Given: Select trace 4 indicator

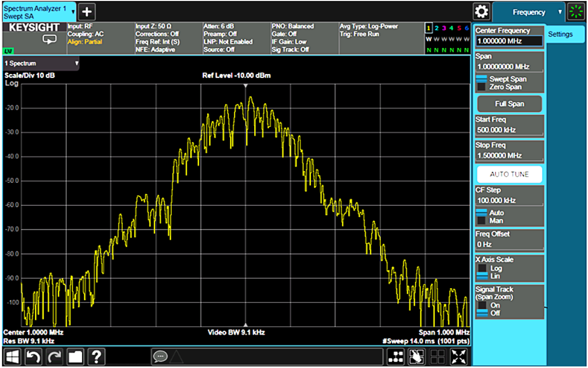Looking at the screenshot, I should click(452, 28).
